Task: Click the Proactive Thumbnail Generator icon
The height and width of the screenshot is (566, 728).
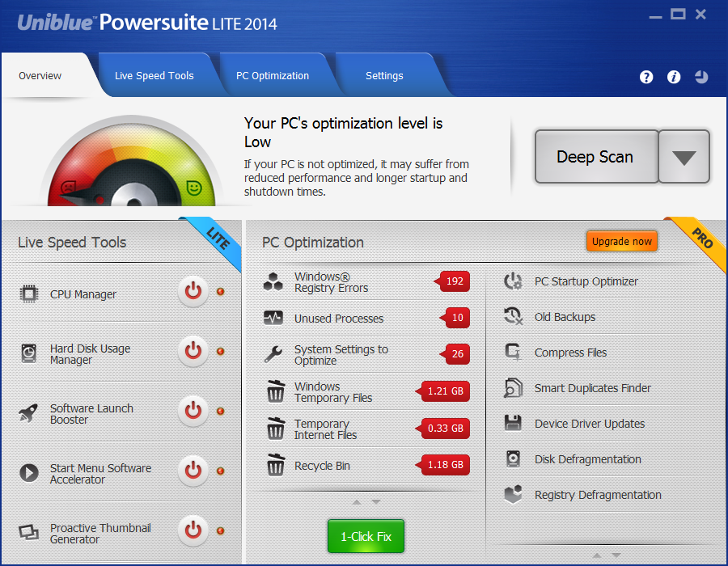Action: tap(29, 532)
